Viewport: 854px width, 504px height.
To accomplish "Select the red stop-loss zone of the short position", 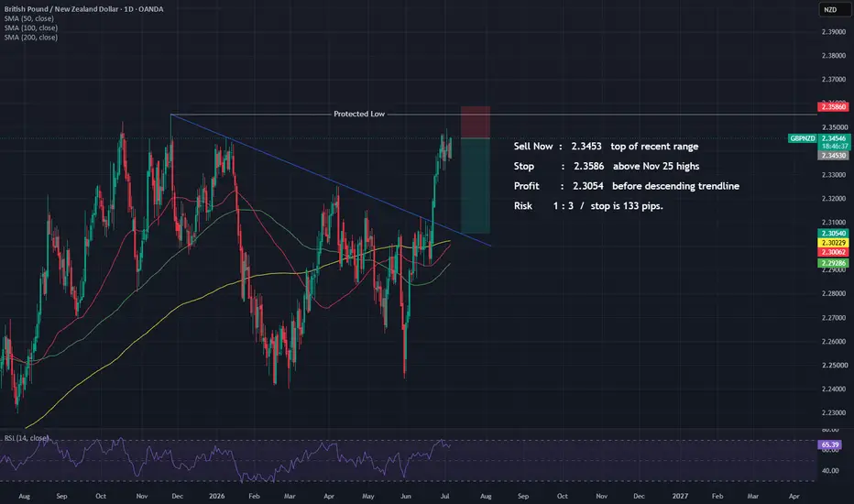I will 476,123.
